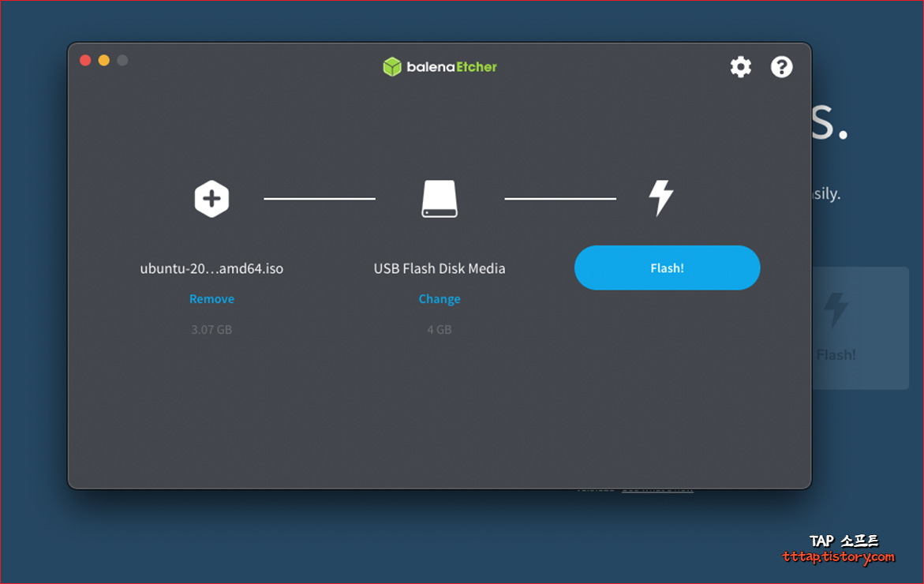
Task: Minimize the balenaEtcher window
Action: (103, 60)
